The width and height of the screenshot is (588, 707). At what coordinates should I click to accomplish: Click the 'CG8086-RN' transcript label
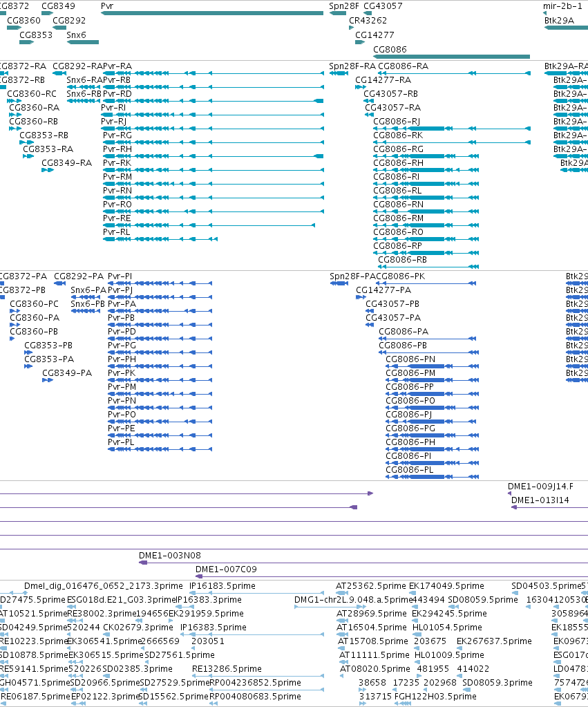399,204
